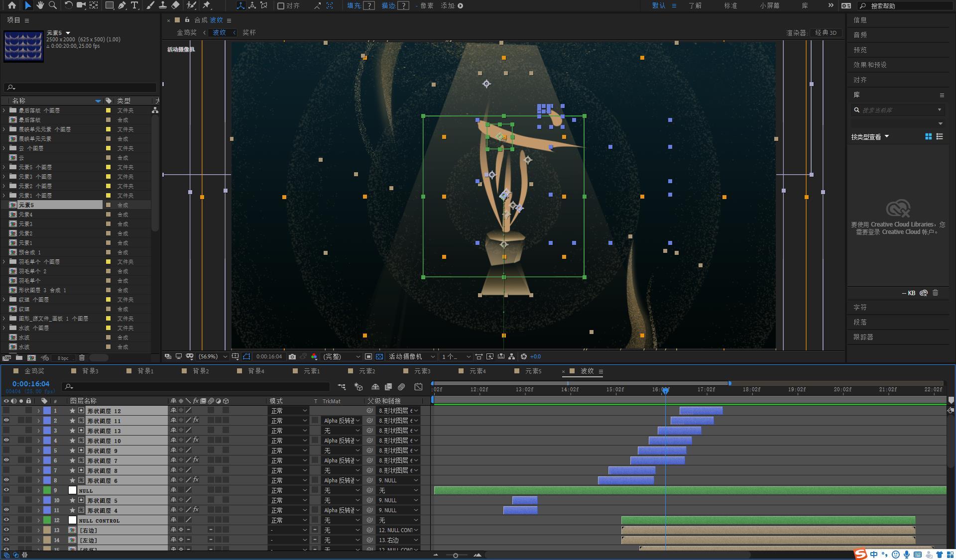956x560 pixels.
Task: Switch to the 标准 workspace
Action: tap(730, 5)
